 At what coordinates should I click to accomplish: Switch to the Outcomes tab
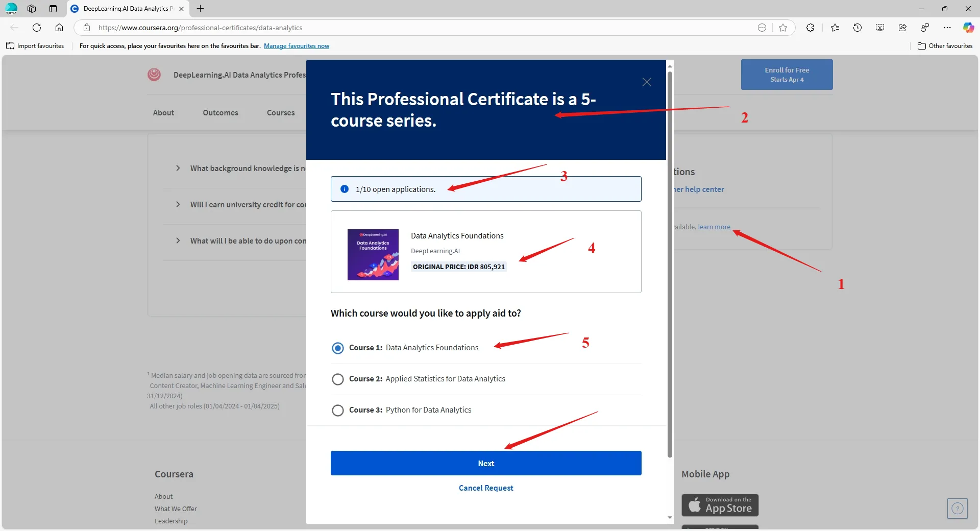[x=220, y=113]
